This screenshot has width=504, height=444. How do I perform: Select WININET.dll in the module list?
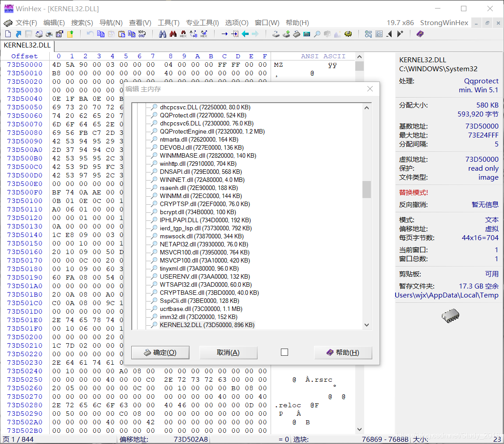202,180
